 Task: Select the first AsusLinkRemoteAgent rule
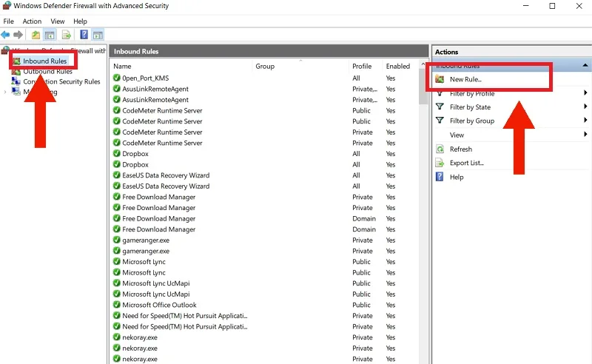click(155, 89)
